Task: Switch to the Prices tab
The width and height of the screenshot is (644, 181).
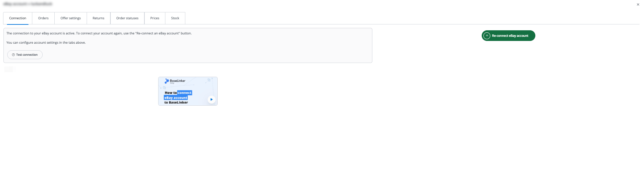Action: point(155,18)
